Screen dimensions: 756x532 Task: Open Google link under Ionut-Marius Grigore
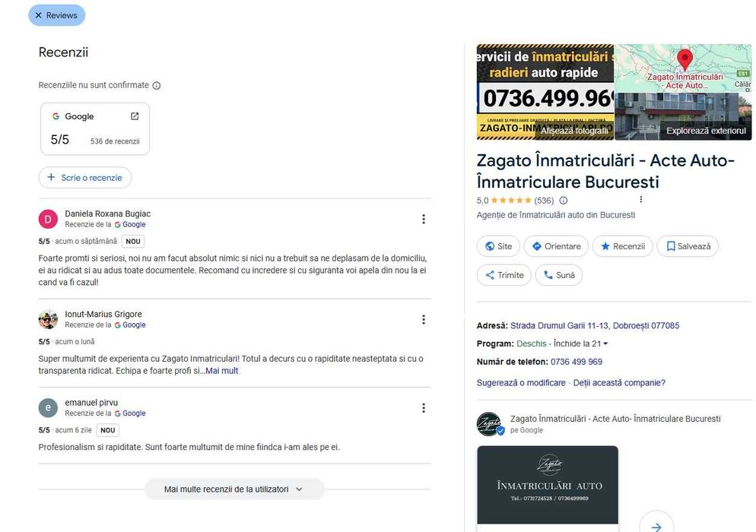(130, 325)
